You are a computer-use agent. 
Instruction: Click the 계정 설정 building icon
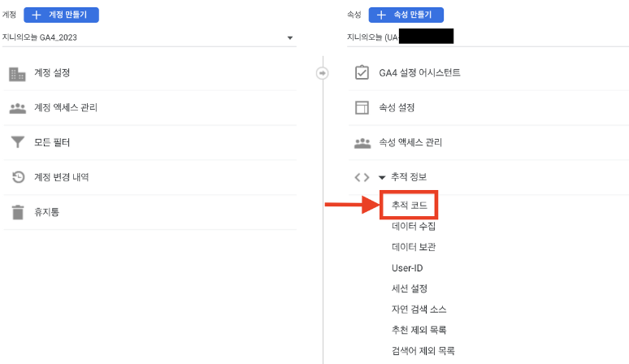pos(17,74)
